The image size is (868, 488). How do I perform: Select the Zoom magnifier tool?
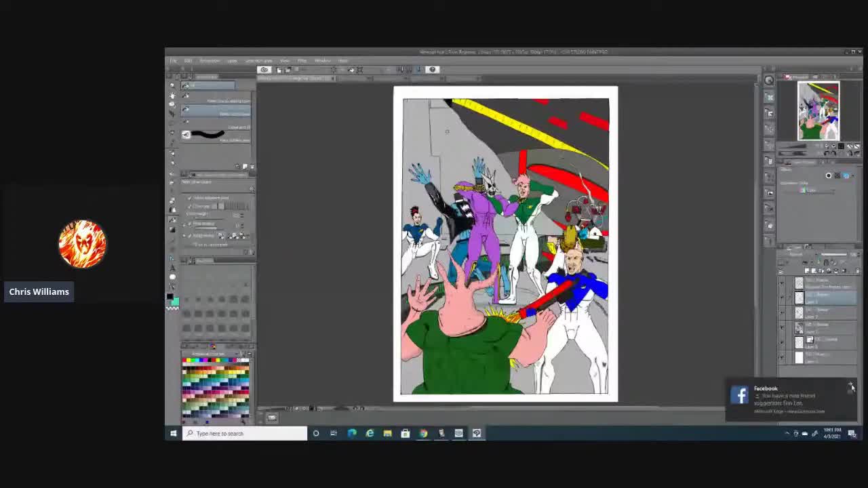click(172, 86)
